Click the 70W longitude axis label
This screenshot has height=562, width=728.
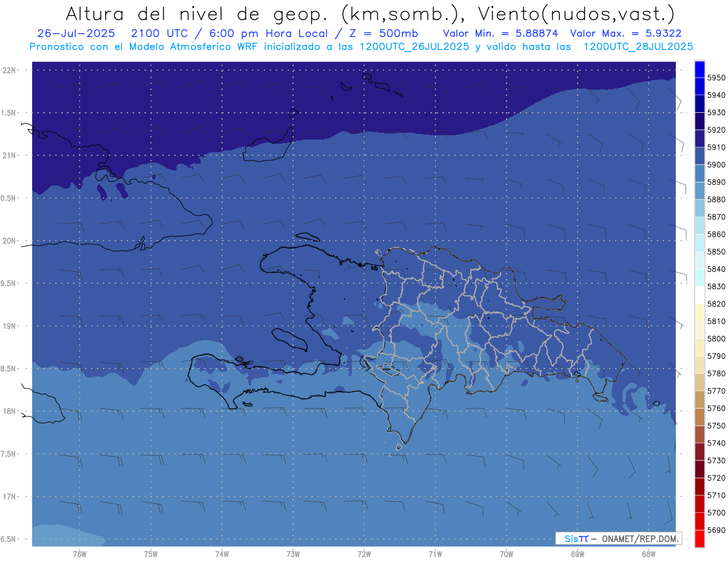pos(506,554)
